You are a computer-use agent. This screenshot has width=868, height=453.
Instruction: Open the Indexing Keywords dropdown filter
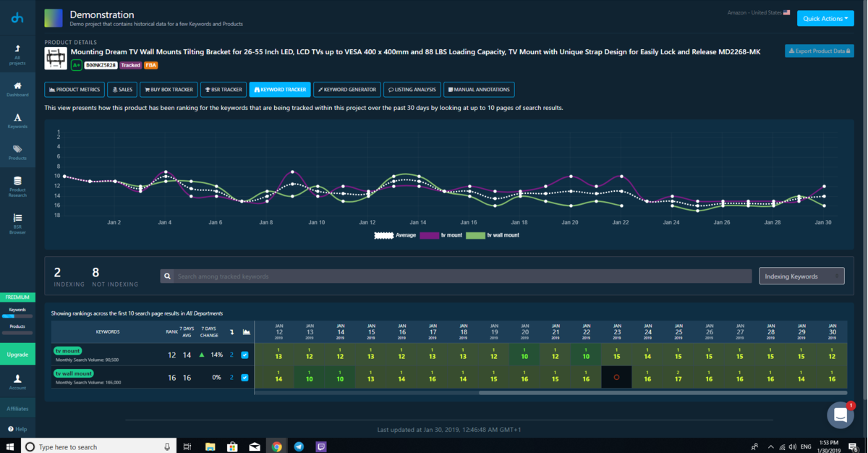(x=801, y=276)
